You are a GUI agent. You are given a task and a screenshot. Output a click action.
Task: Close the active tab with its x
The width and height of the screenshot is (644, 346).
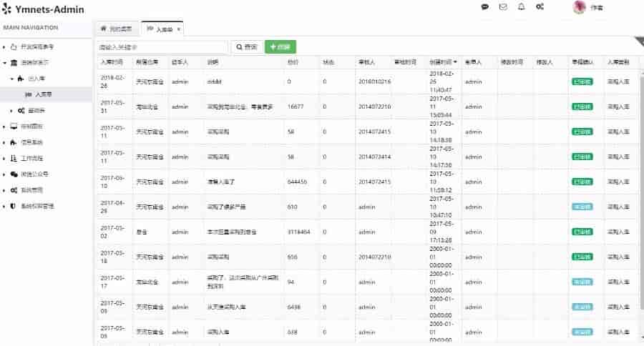[x=178, y=29]
